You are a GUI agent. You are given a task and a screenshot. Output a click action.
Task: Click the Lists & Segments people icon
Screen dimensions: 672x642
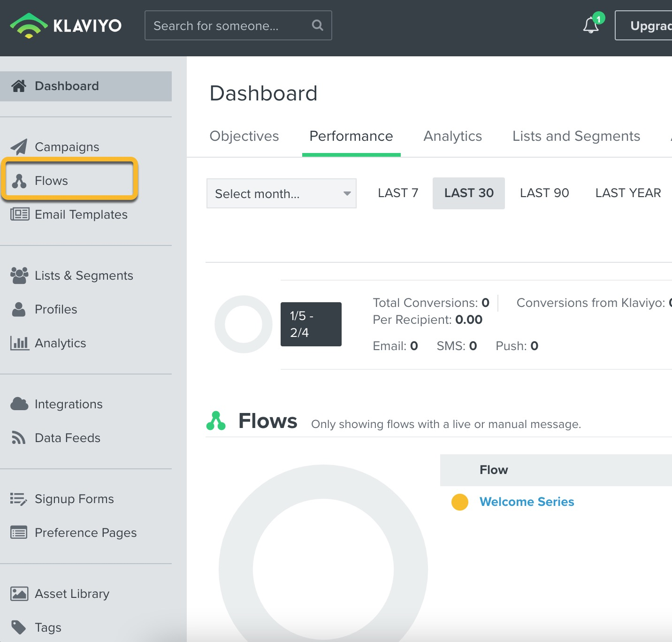point(19,275)
